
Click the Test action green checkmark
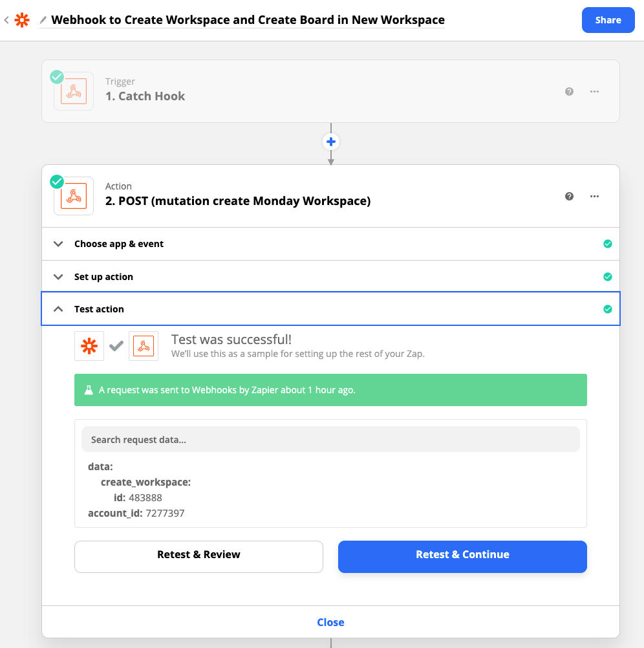[x=608, y=309]
